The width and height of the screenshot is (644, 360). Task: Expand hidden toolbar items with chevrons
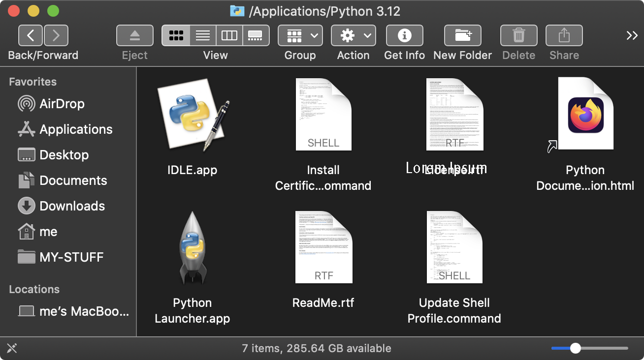(x=632, y=35)
